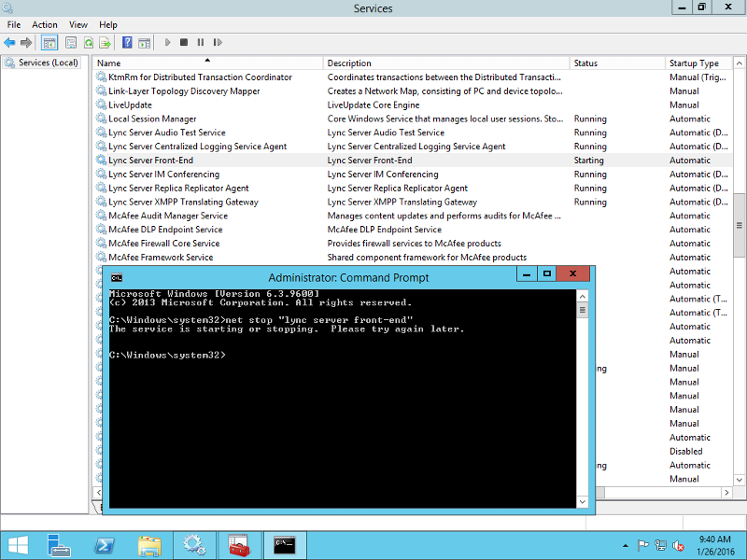This screenshot has height=560, width=747.
Task: Sort services by the Startup Type column header
Action: point(696,63)
